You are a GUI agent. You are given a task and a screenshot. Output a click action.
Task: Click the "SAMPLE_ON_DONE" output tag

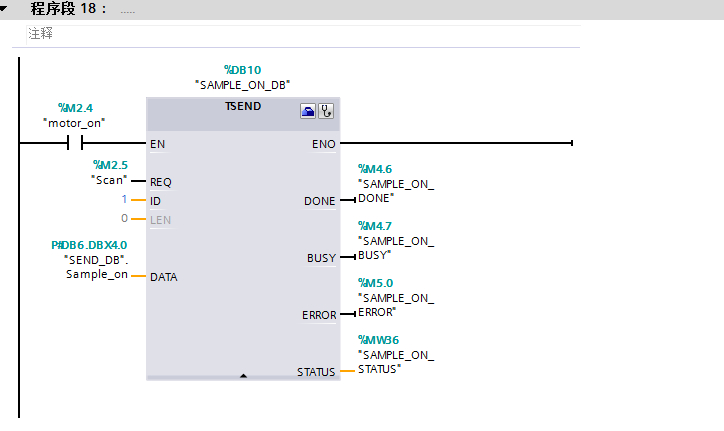point(396,191)
